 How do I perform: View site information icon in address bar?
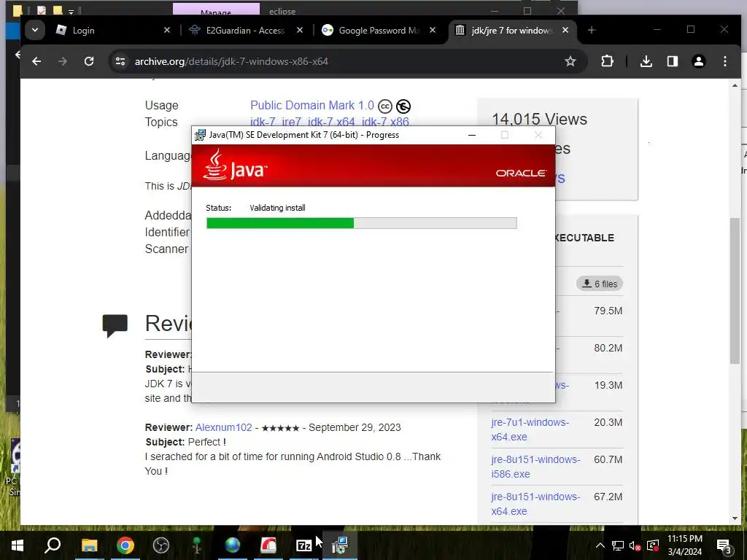(x=120, y=61)
